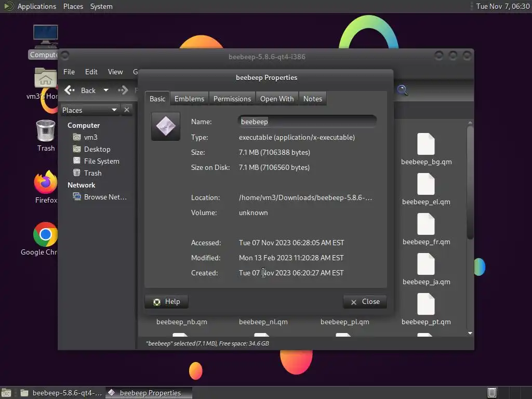Click the Back arrow icon in file manager
532x399 pixels.
70,90
